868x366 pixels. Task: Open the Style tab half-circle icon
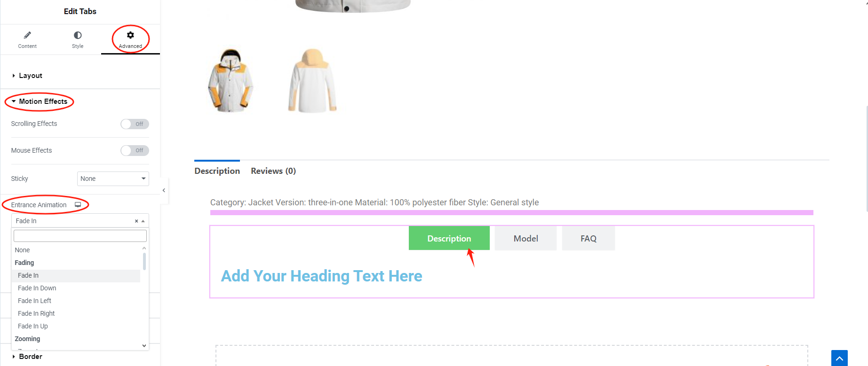(78, 35)
